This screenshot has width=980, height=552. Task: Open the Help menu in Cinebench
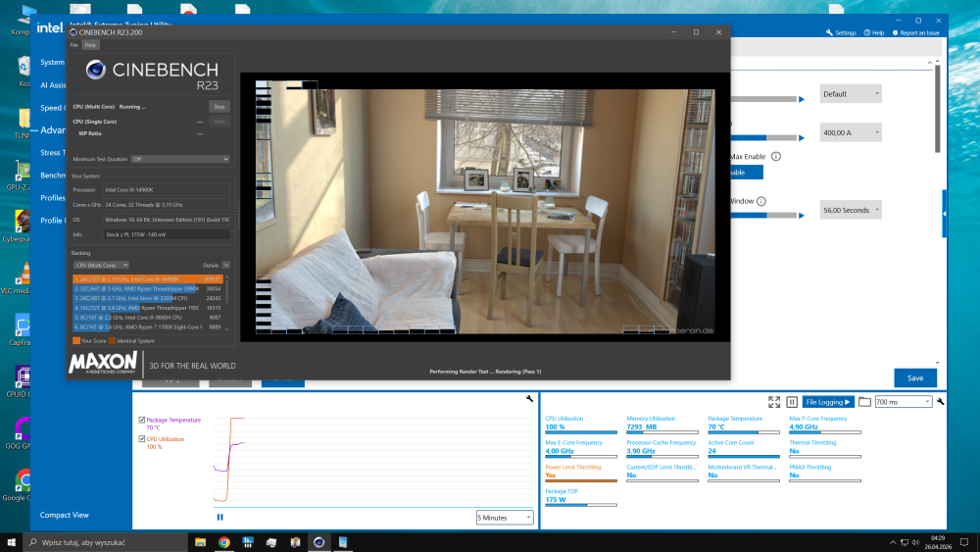tap(90, 45)
